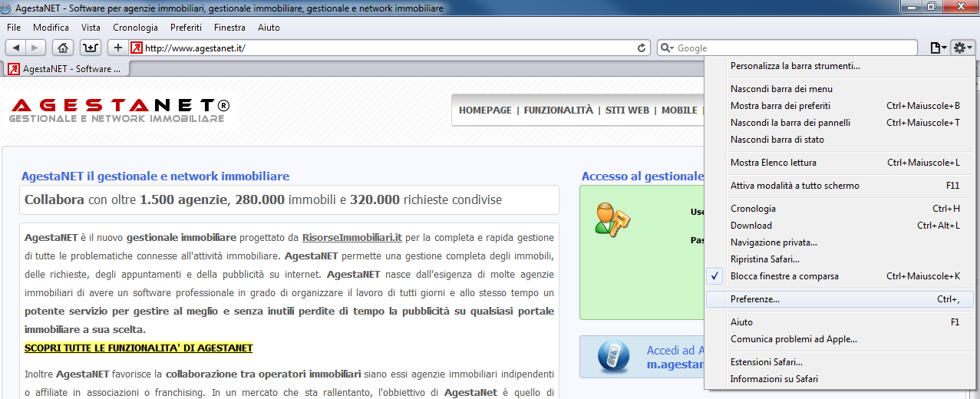The image size is (980, 399).
Task: Open the Preferiti menu
Action: pos(186,28)
